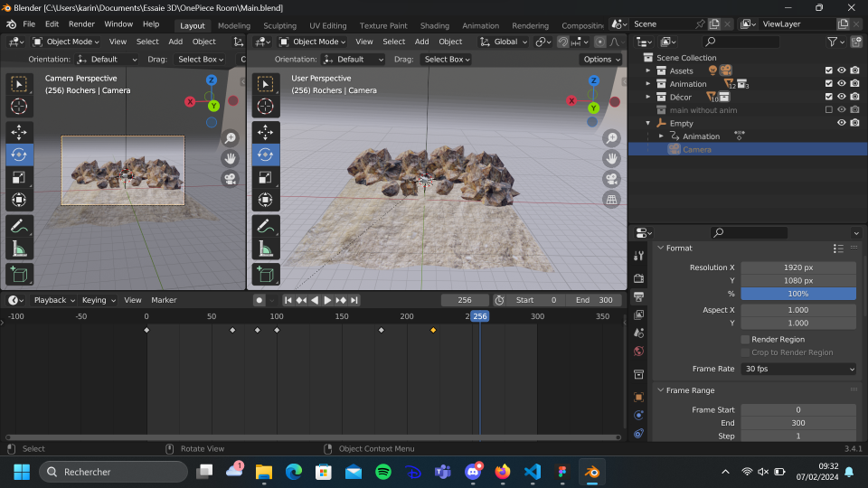Screen dimensions: 868x488
Task: Click the resolution percentage 100% slider
Action: pyautogui.click(x=798, y=294)
